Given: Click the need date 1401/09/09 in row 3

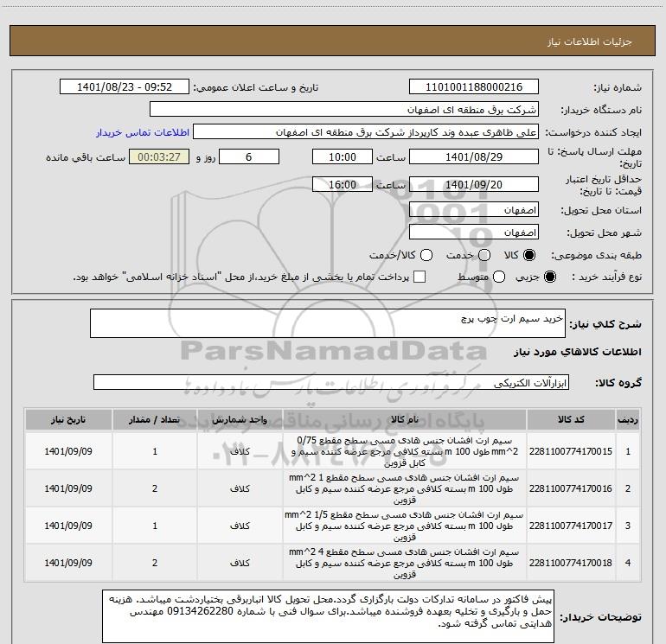Looking at the screenshot, I should (x=68, y=526).
